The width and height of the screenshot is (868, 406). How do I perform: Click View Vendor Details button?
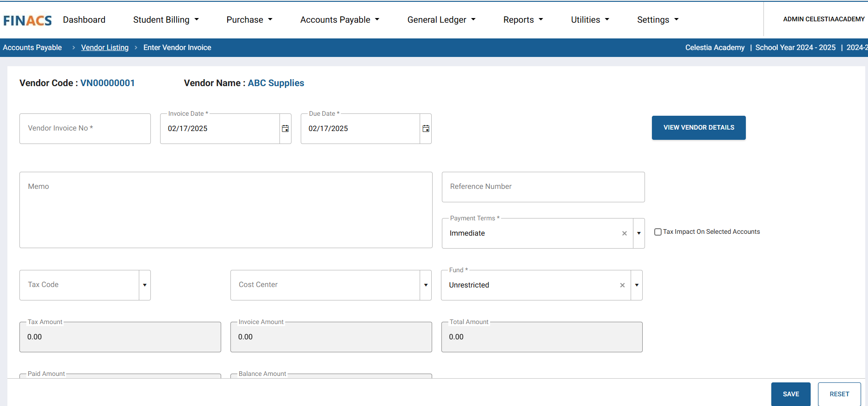coord(699,128)
